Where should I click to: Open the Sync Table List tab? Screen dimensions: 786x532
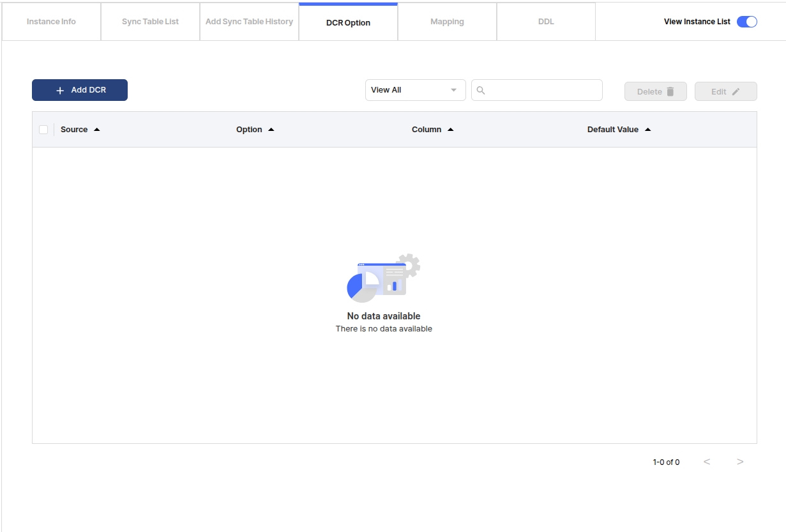pos(150,22)
